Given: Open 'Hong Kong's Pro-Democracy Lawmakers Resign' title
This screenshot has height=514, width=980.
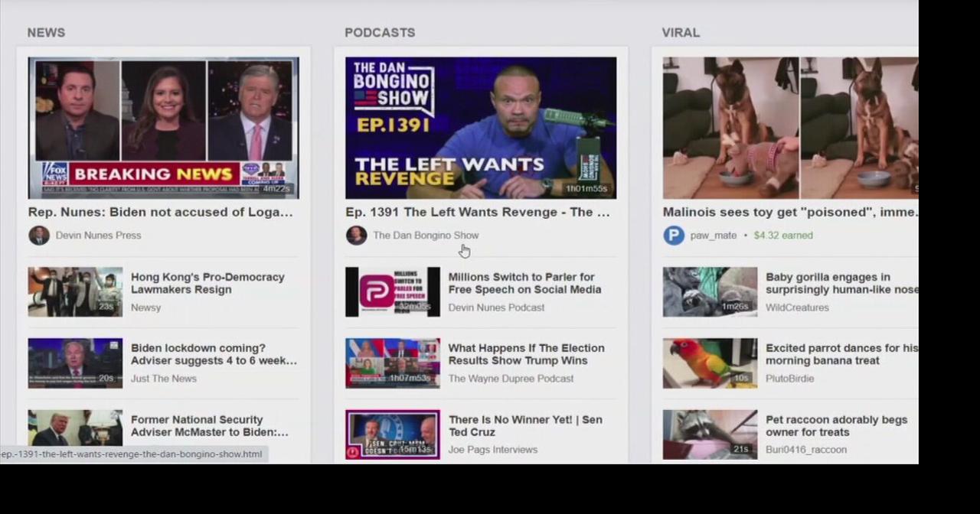Looking at the screenshot, I should (207, 283).
